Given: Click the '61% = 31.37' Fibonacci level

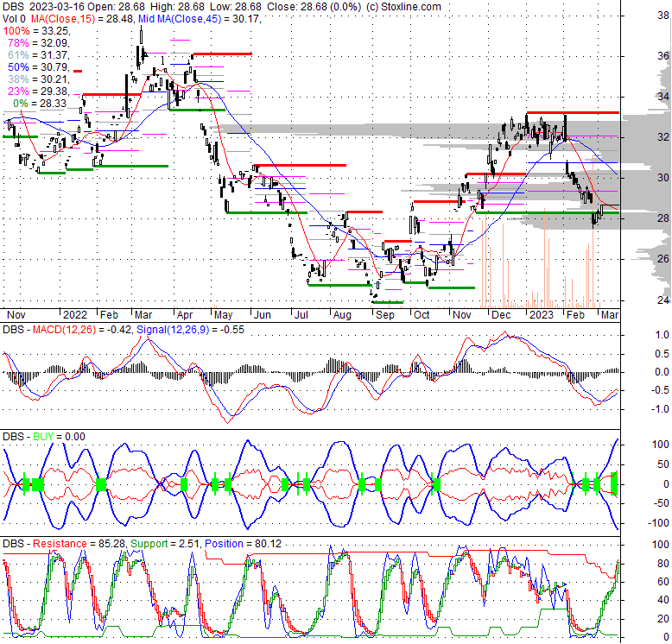Looking at the screenshot, I should pyautogui.click(x=39, y=54).
